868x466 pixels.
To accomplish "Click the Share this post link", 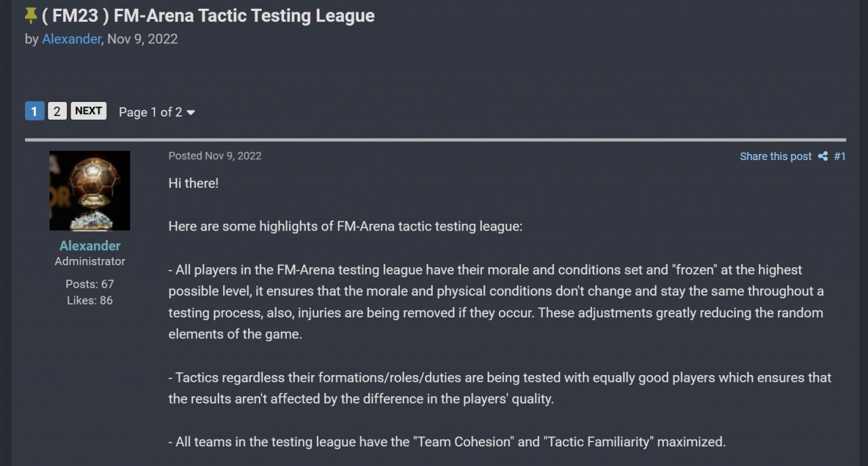I will click(775, 157).
